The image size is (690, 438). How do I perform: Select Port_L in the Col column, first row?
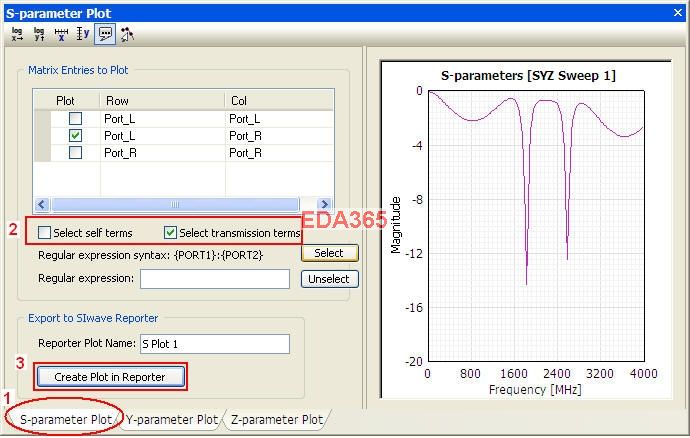[x=244, y=119]
